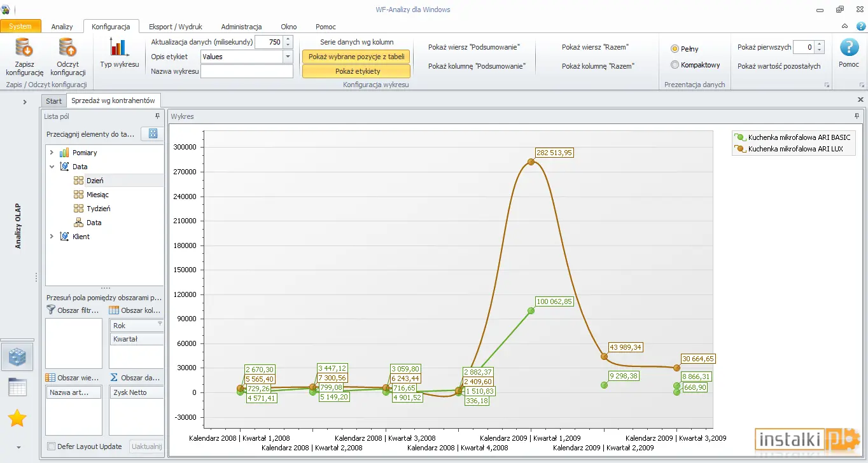This screenshot has width=868, height=463.
Task: Select the OLAP cube icon in sidebar
Action: click(x=17, y=357)
